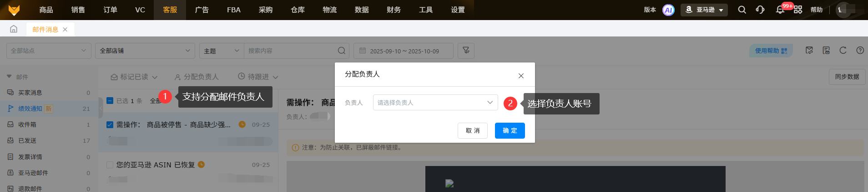
Task: Select 绩效通知 in the sidebar
Action: coord(49,109)
